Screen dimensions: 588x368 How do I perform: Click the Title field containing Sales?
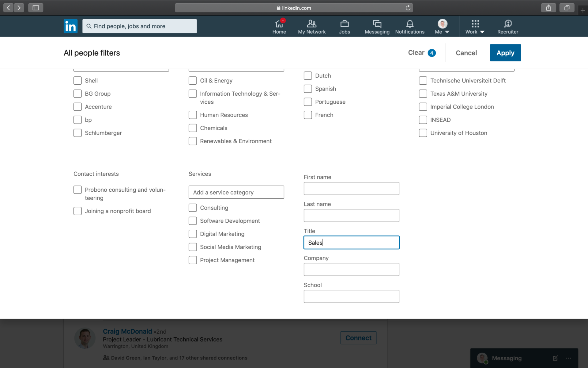[x=351, y=243]
